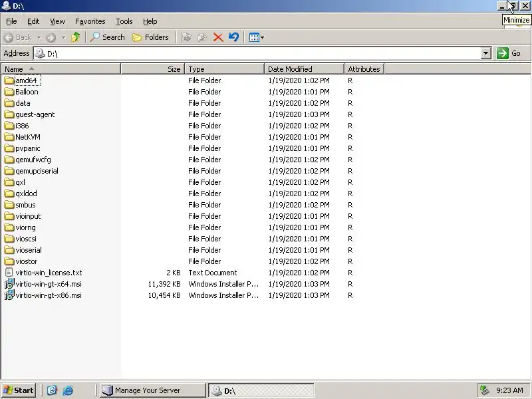
Task: Open the Tools menu
Action: 124,21
